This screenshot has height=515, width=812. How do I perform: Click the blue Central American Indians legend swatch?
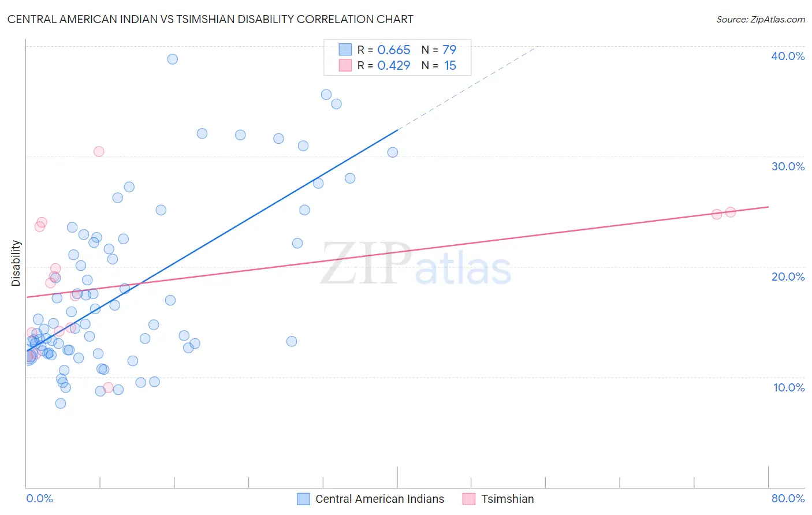(x=304, y=499)
